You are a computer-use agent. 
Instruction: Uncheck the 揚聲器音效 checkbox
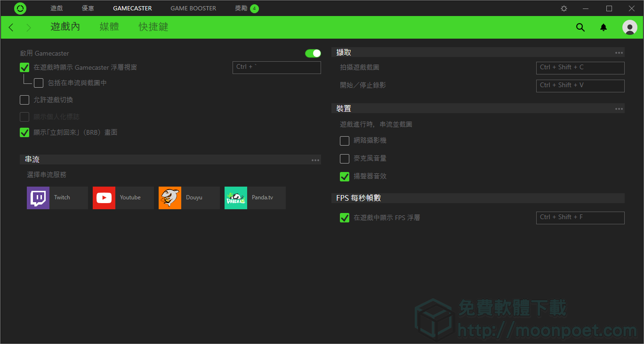click(x=345, y=176)
